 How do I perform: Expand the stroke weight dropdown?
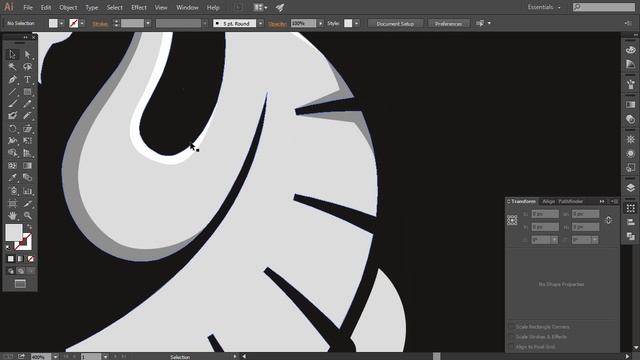[148, 24]
